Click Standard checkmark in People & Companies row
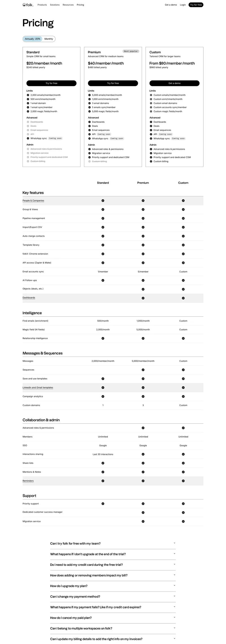 [103, 201]
